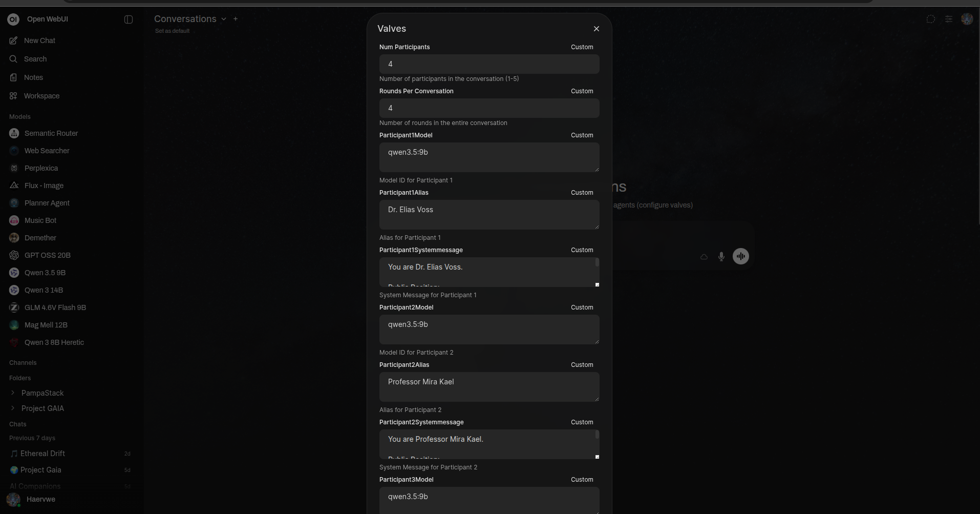980x514 pixels.
Task: Choose the GPT OSS 20B model
Action: pyautogui.click(x=47, y=255)
